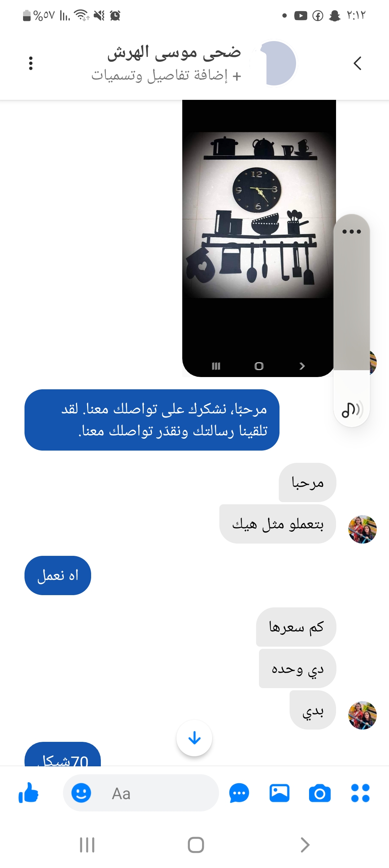Send a thumbs-up like reaction
389x868 pixels.
click(28, 793)
